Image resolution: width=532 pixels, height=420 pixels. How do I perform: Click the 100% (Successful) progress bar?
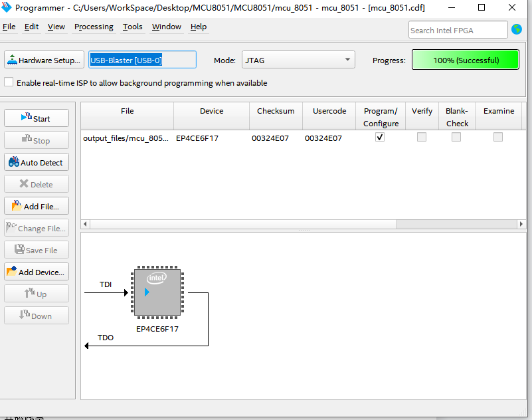tap(465, 60)
